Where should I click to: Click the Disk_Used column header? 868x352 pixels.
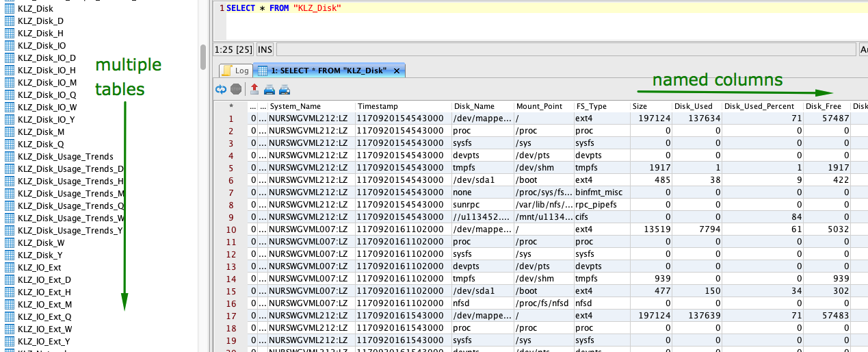tap(697, 107)
